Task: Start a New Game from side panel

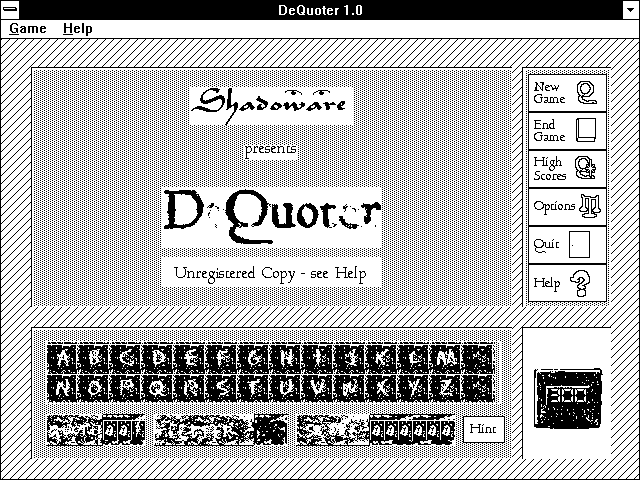Action: point(567,93)
